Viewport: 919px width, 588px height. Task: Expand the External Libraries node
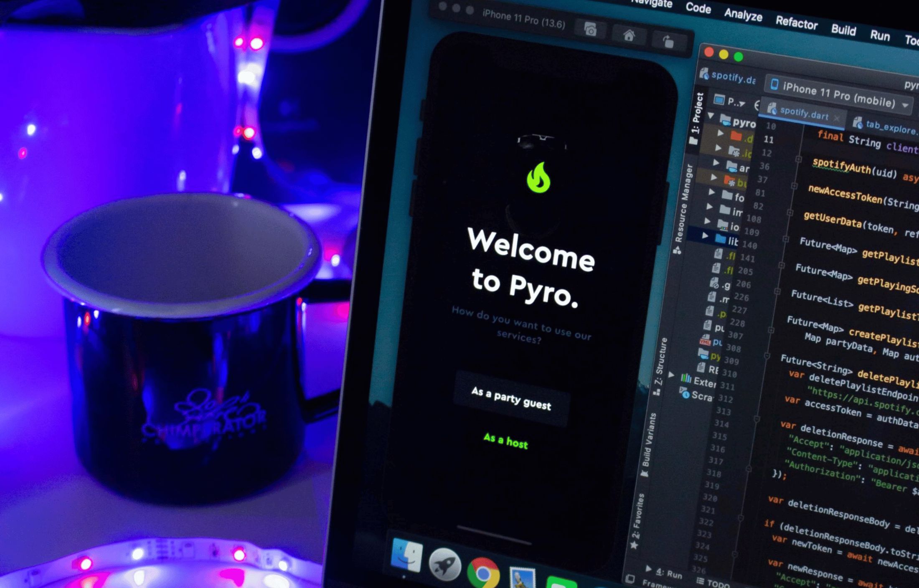click(x=671, y=375)
